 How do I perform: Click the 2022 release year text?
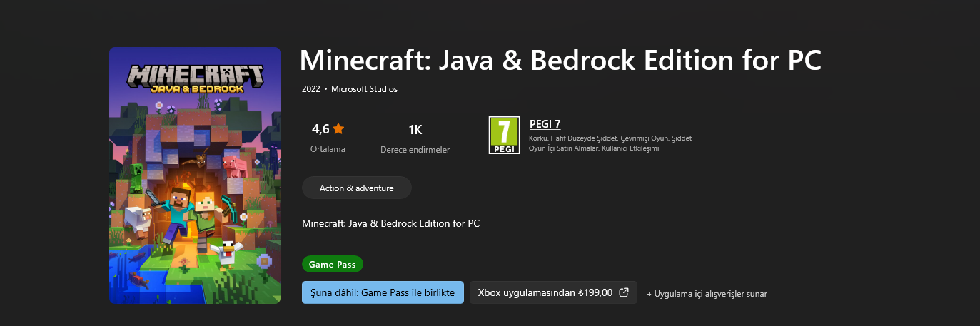[311, 89]
